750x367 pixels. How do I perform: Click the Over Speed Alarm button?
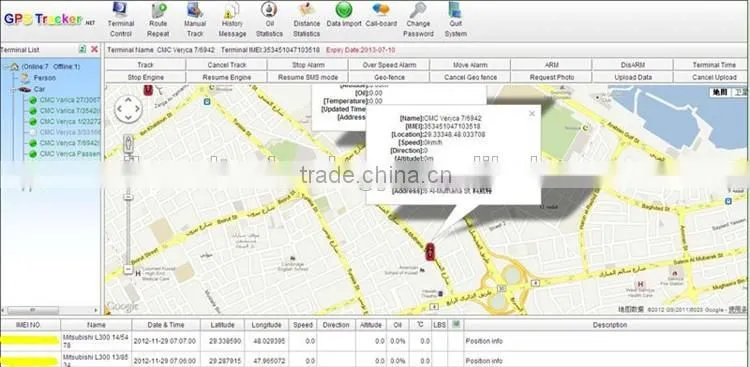[389, 65]
